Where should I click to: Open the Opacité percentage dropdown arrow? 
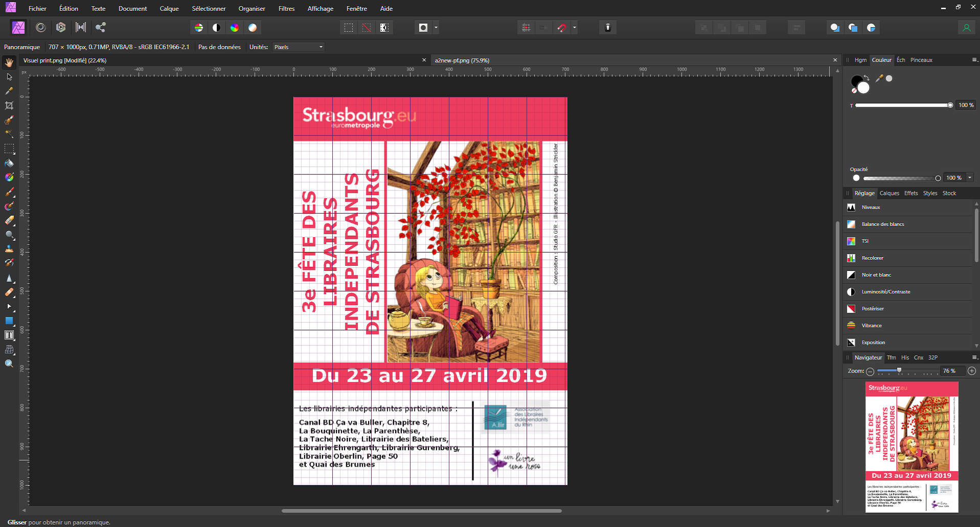point(970,178)
